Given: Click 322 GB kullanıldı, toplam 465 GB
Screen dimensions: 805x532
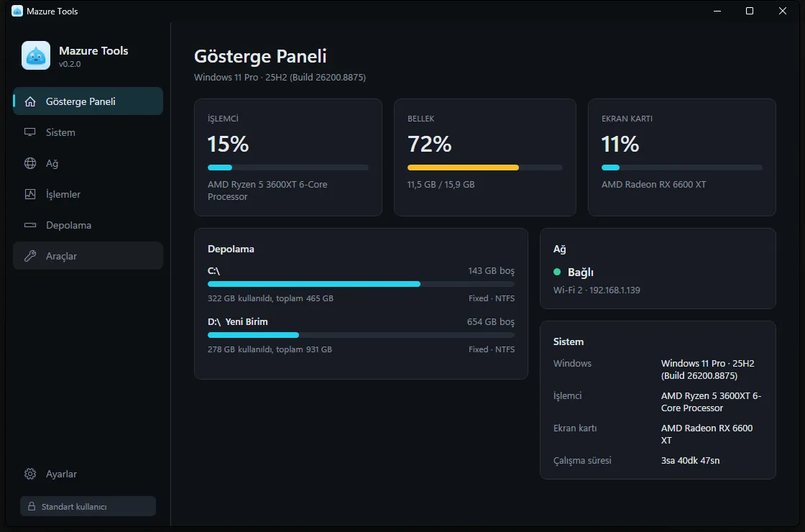Looking at the screenshot, I should pos(270,298).
